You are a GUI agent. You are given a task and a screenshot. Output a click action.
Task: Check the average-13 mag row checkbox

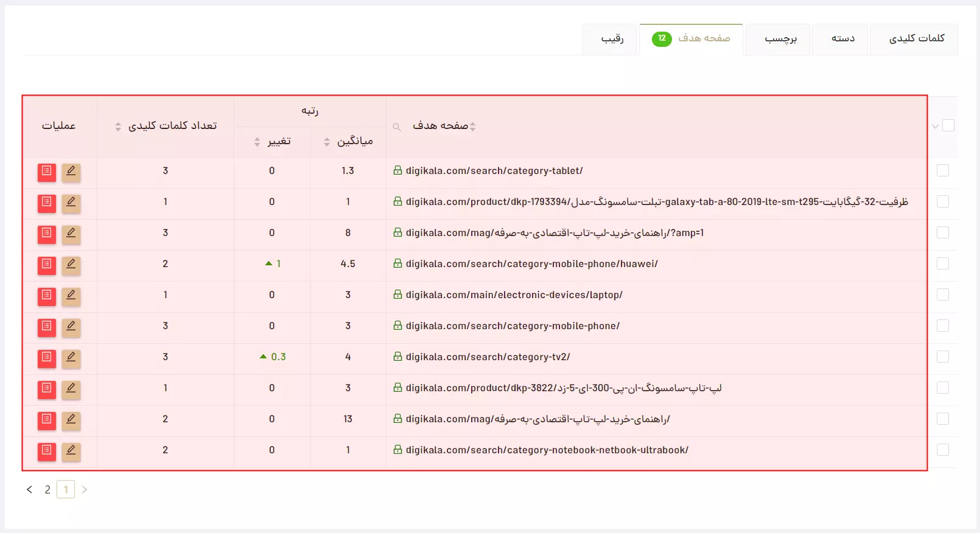click(943, 419)
